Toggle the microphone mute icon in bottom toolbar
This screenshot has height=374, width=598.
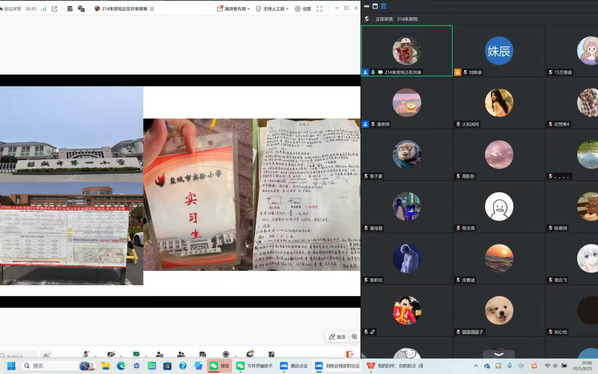point(86,354)
